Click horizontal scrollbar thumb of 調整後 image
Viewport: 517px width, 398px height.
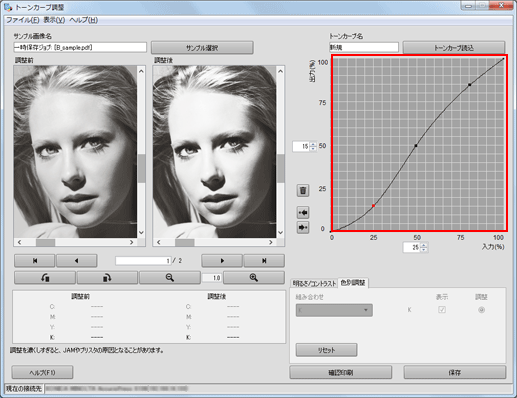coord(185,242)
